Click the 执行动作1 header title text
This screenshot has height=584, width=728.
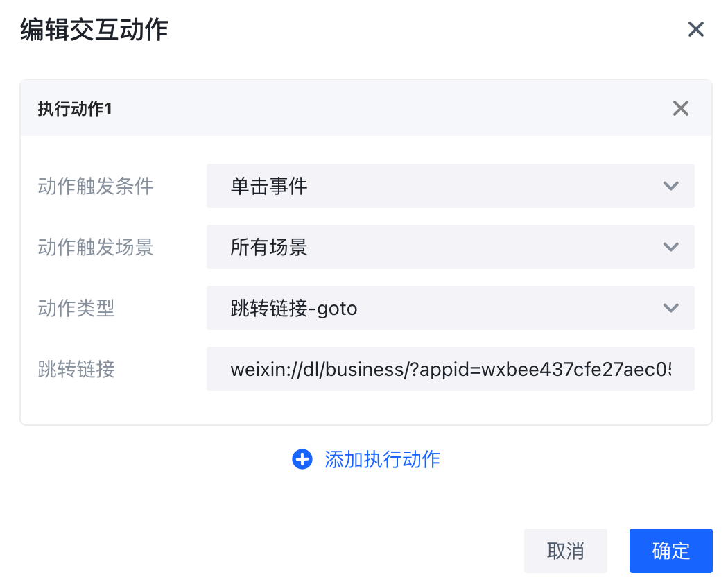click(75, 109)
